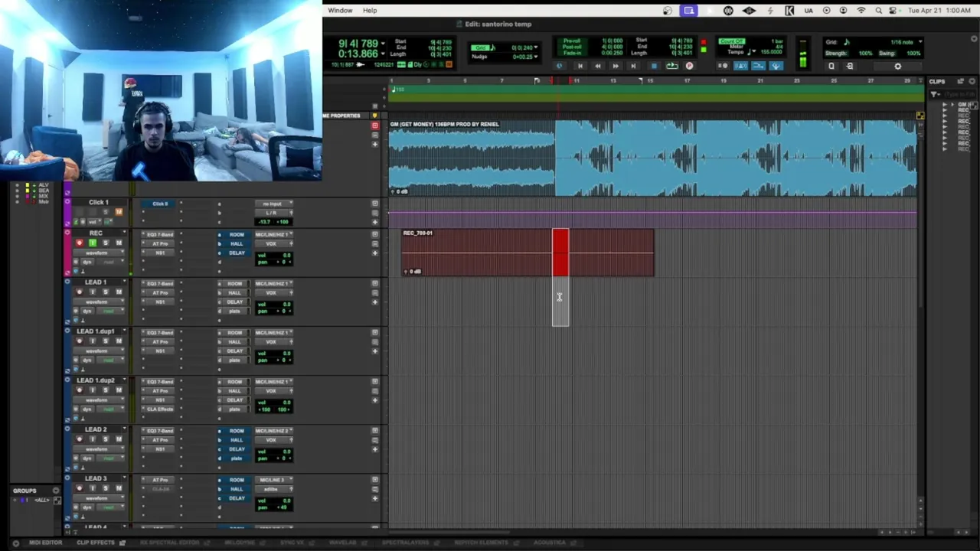Switch to the MIDI Editor tab
Viewport: 980px width, 551px height.
(45, 543)
